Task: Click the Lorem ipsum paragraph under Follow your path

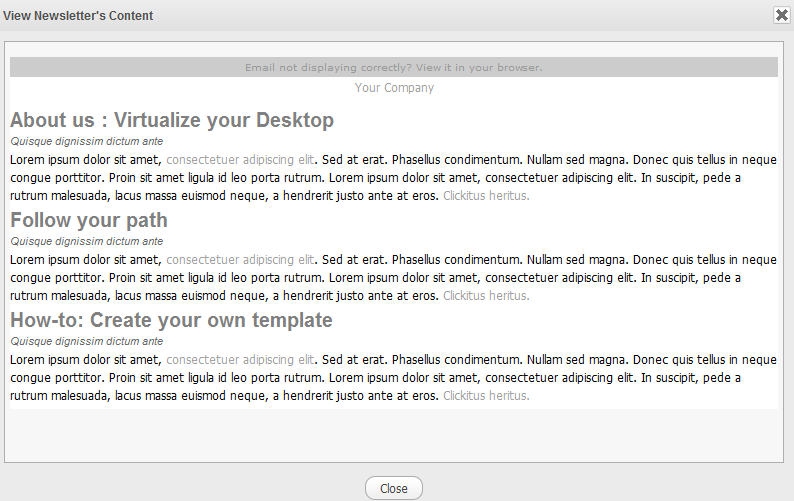Action: (x=393, y=278)
